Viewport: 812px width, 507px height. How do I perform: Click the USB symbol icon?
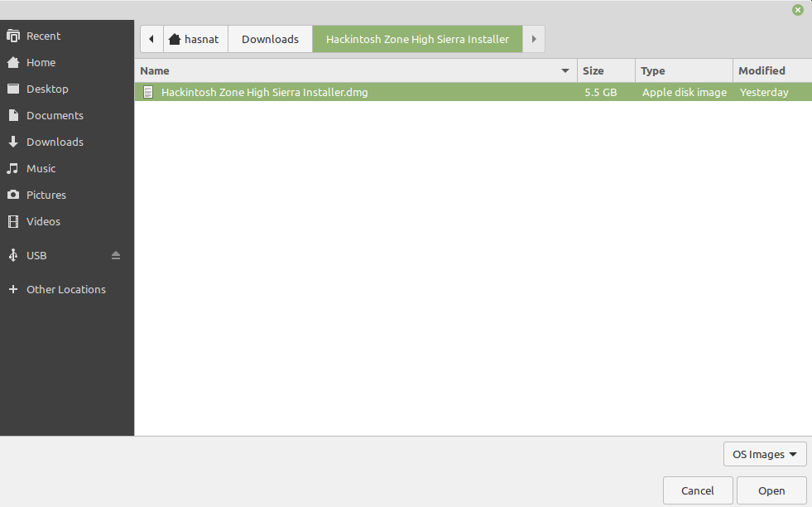13,255
